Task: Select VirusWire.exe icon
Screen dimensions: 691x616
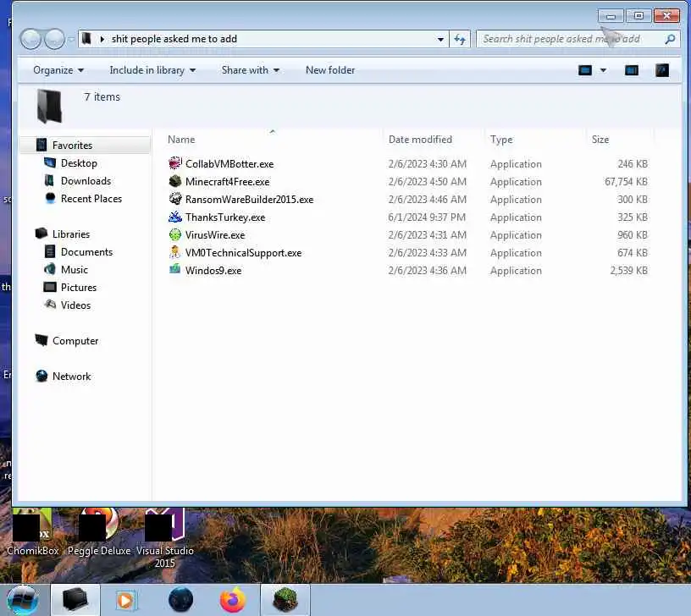Action: (175, 234)
